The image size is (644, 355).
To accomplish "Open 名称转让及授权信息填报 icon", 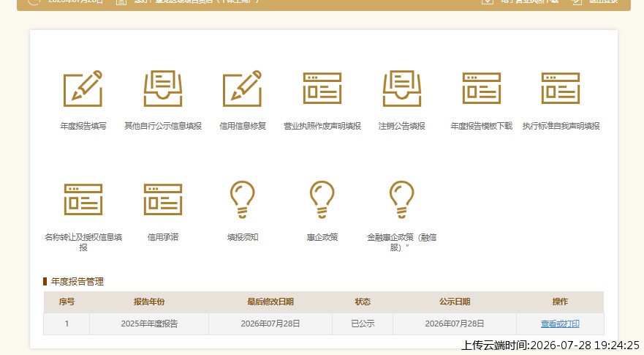I will pyautogui.click(x=83, y=200).
